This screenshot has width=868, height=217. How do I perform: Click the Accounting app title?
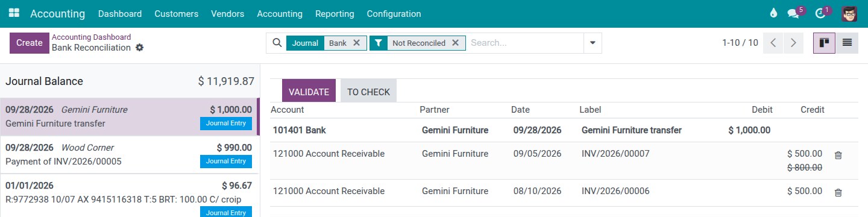coord(57,13)
